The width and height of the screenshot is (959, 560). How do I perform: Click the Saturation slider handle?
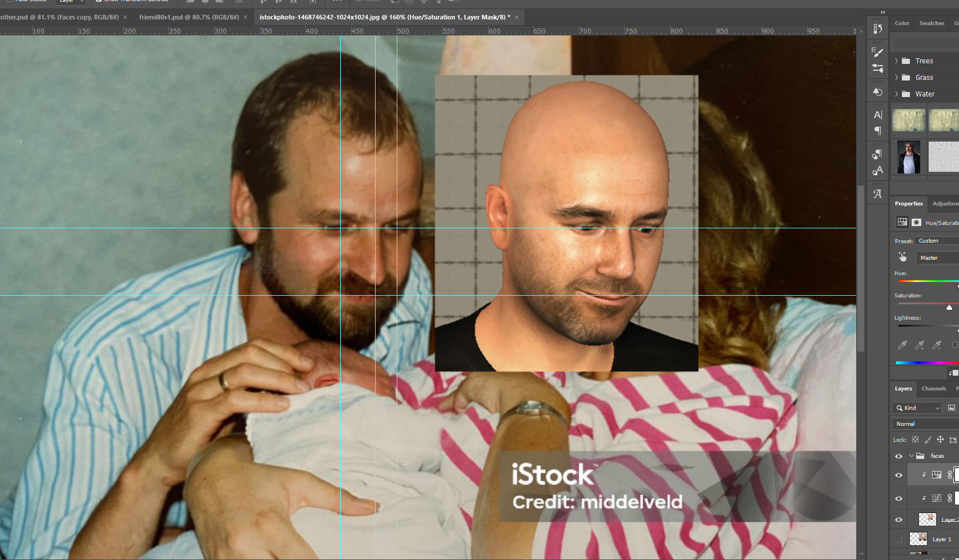(x=950, y=308)
